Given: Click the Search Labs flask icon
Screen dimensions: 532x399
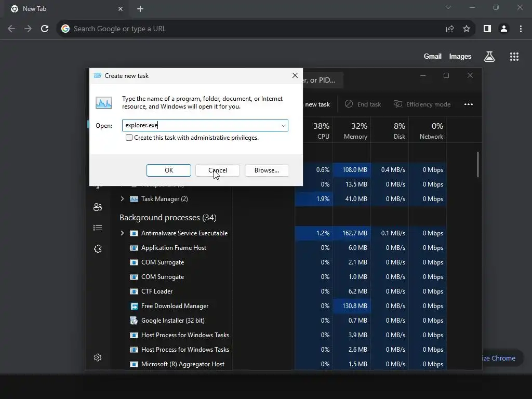Looking at the screenshot, I should pos(489,57).
